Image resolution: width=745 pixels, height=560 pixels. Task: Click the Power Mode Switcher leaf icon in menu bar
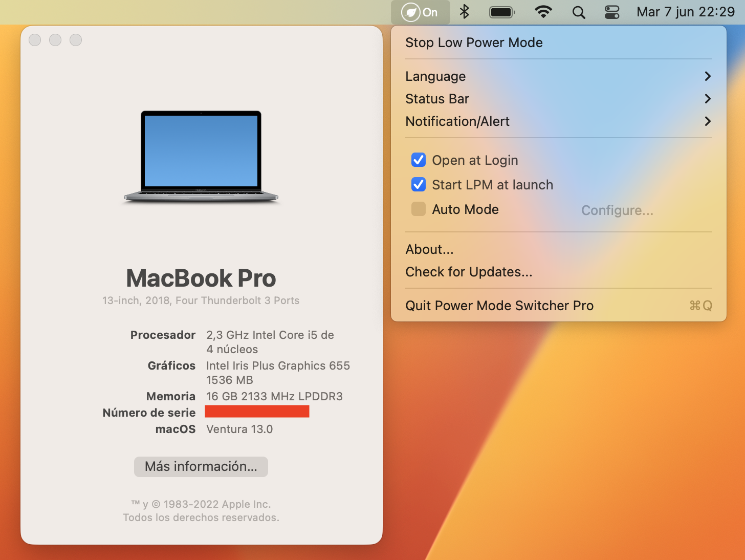pyautogui.click(x=420, y=12)
